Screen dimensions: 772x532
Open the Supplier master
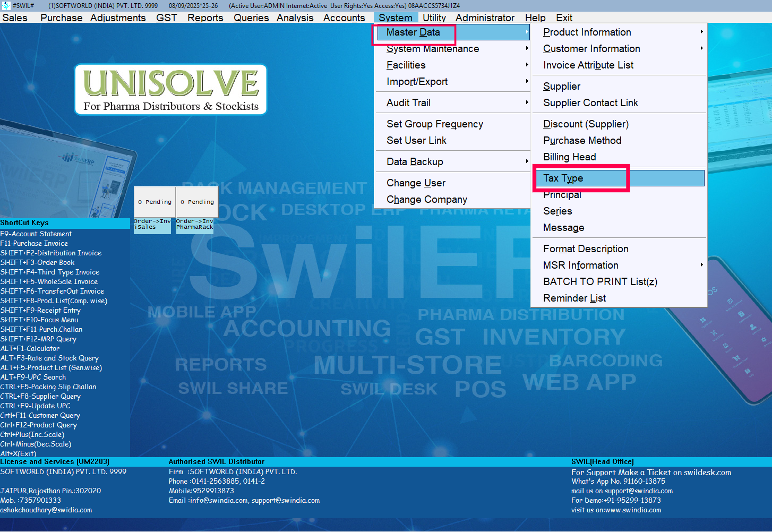point(619,87)
